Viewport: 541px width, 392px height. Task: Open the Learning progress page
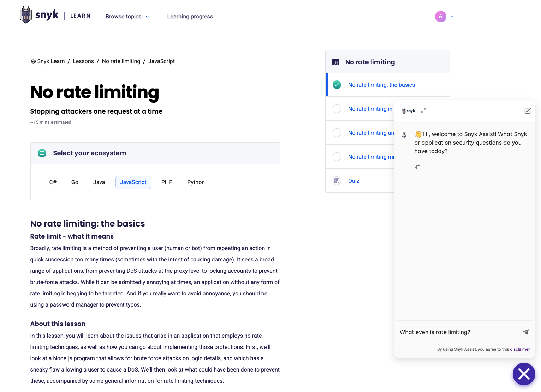coord(190,17)
